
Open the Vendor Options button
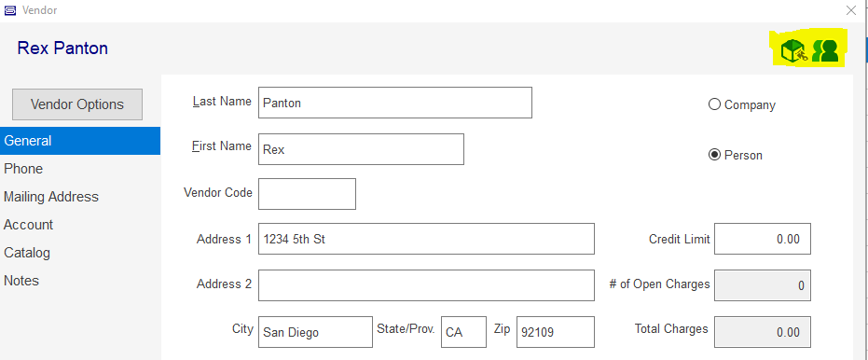pos(77,104)
